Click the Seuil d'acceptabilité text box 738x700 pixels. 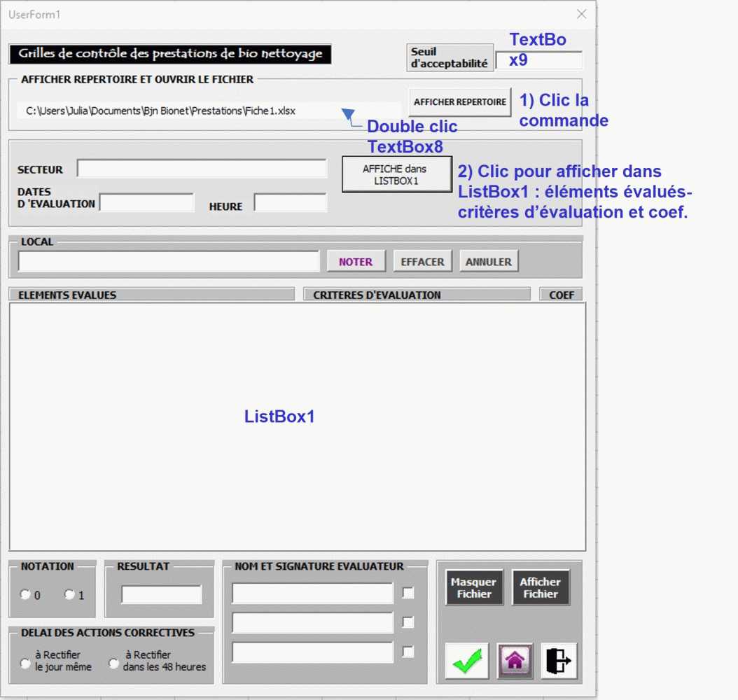coord(539,61)
